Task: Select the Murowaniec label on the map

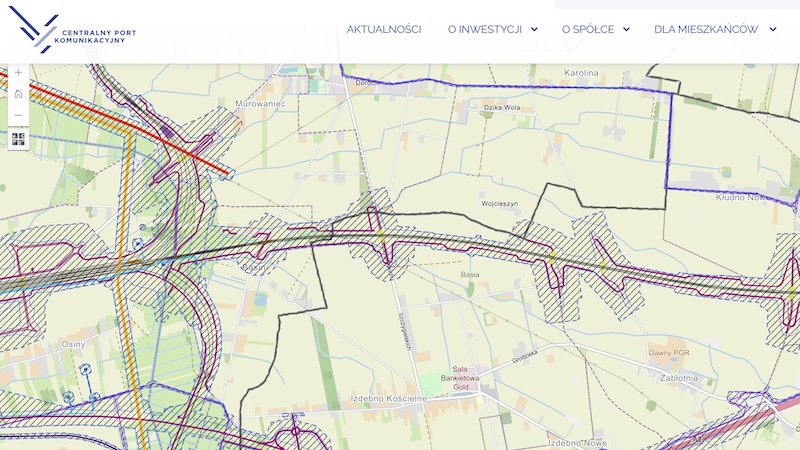Action: point(260,103)
